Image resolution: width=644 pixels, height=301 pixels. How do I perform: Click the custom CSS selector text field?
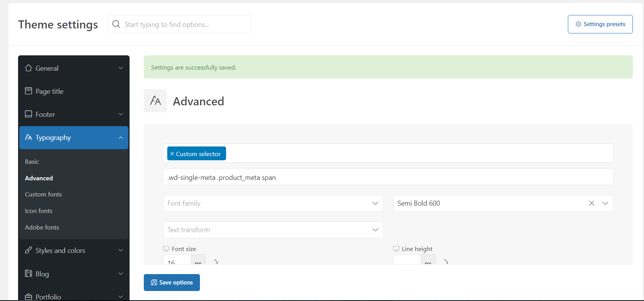coord(388,177)
